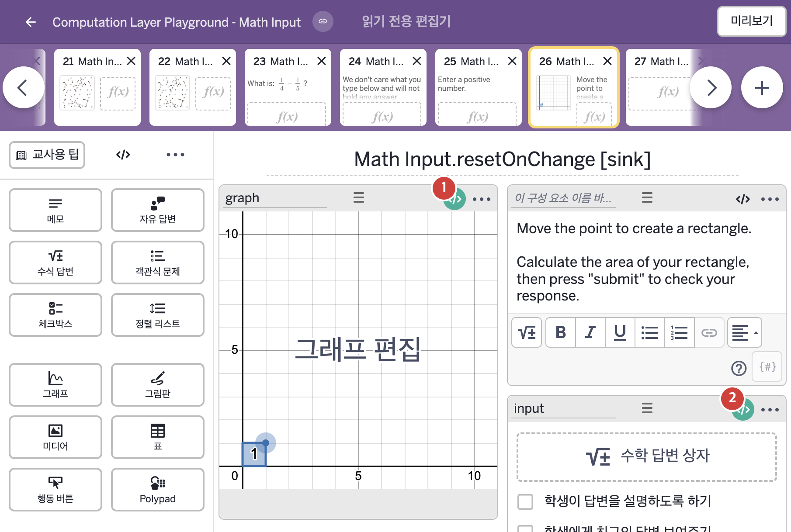Expand the text alignment dropdown
The image size is (791, 532).
tap(744, 332)
